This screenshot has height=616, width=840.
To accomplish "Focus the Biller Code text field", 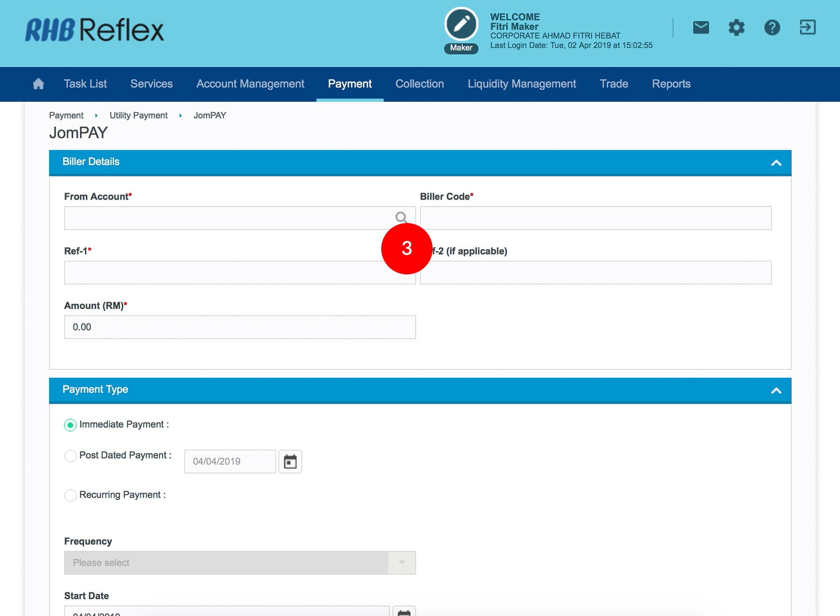I will pyautogui.click(x=595, y=218).
